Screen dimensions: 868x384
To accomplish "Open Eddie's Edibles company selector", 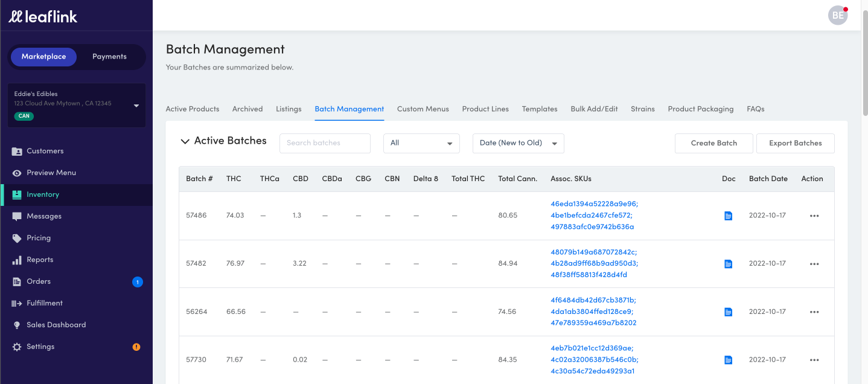I will 77,105.
